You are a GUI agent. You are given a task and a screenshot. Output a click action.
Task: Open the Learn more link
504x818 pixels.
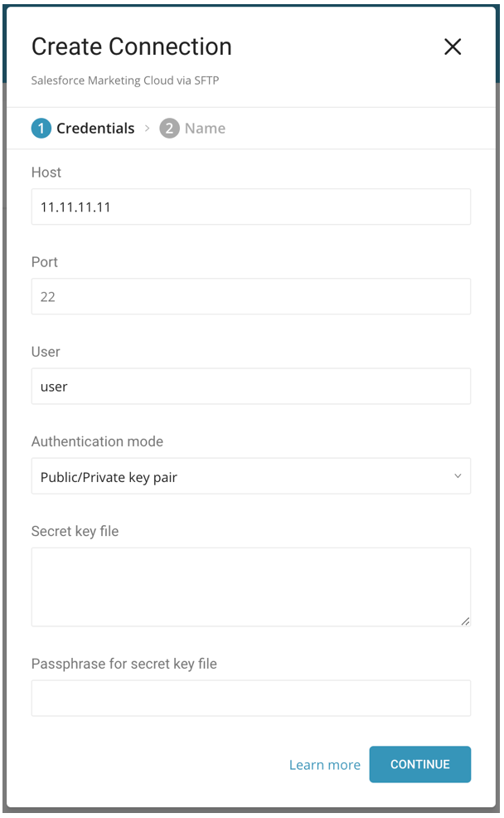pos(324,765)
